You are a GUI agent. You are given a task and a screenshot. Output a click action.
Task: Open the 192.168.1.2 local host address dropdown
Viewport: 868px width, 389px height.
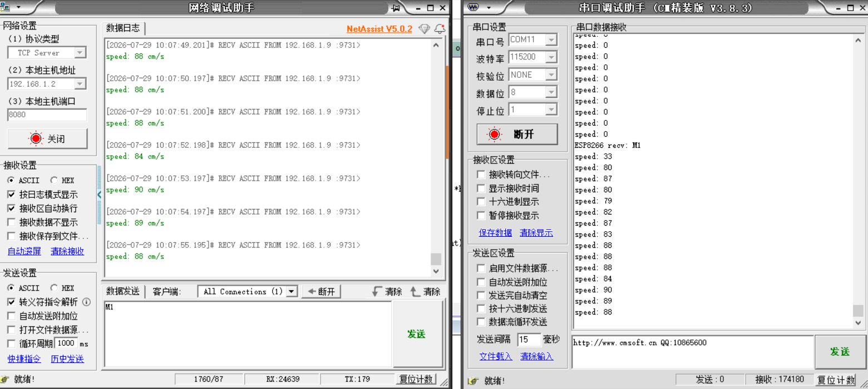click(x=80, y=84)
